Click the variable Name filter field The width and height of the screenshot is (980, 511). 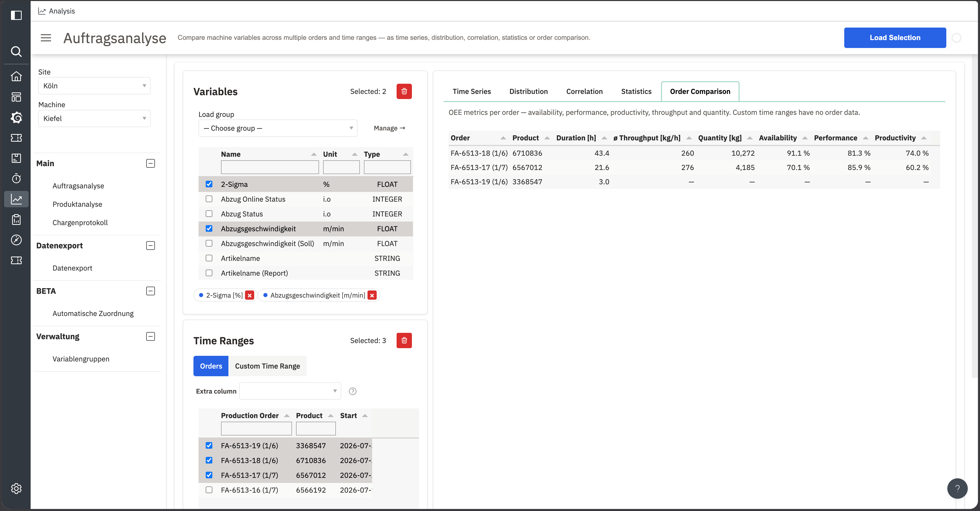(270, 167)
